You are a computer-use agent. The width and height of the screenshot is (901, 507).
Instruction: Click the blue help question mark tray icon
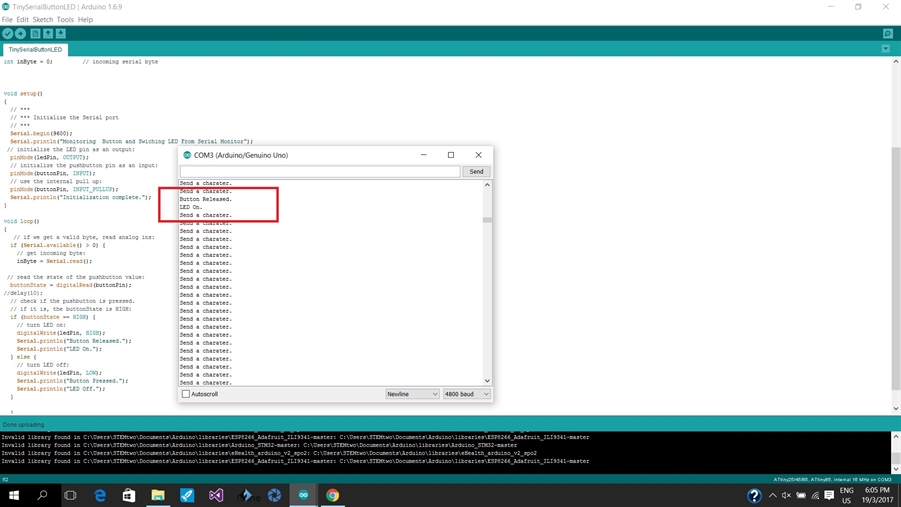click(x=754, y=495)
